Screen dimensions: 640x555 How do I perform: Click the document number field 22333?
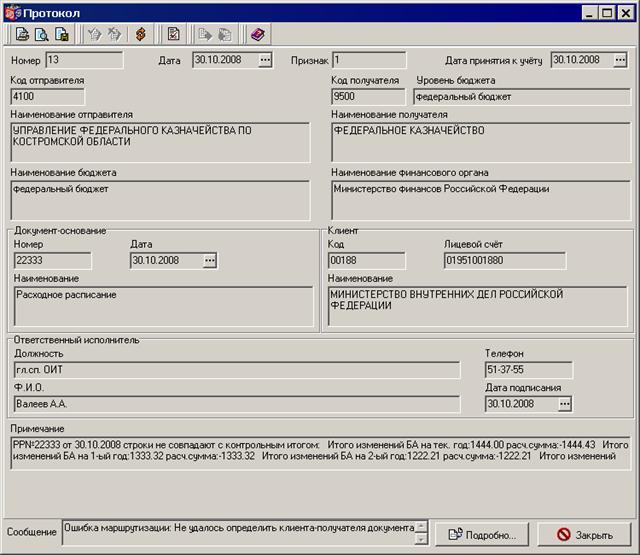tap(53, 260)
